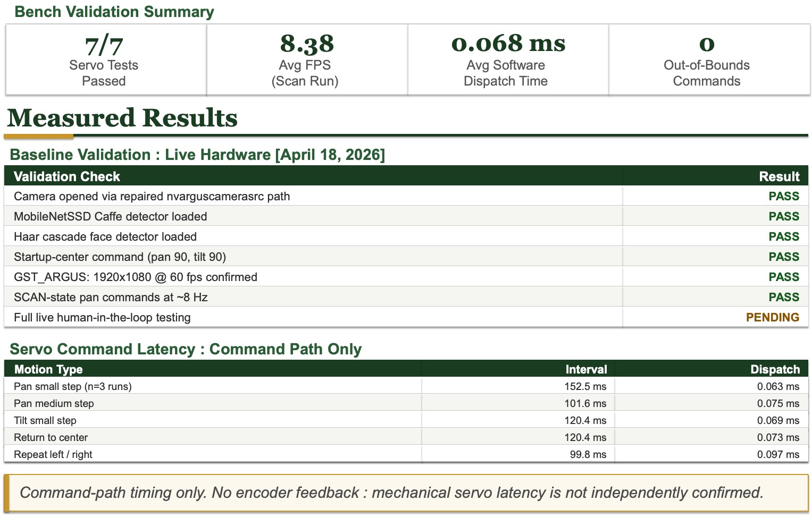Image resolution: width=812 pixels, height=526 pixels.
Task: Click the "Interval" column header
Action: click(586, 369)
